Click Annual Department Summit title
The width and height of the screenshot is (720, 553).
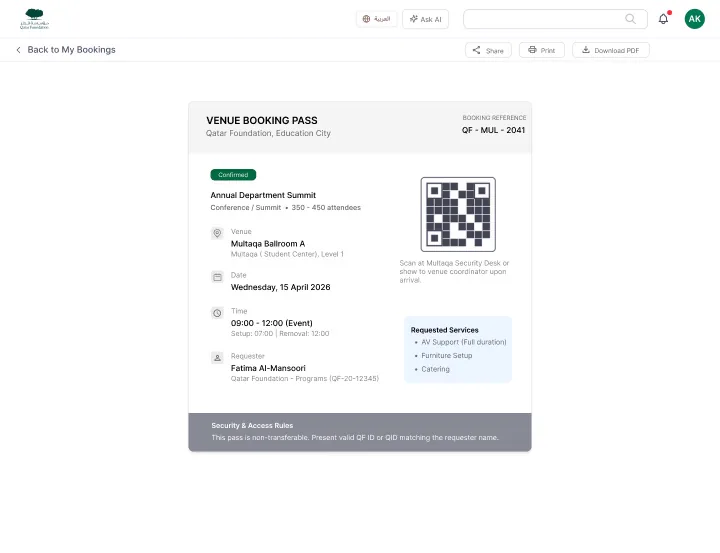[263, 195]
